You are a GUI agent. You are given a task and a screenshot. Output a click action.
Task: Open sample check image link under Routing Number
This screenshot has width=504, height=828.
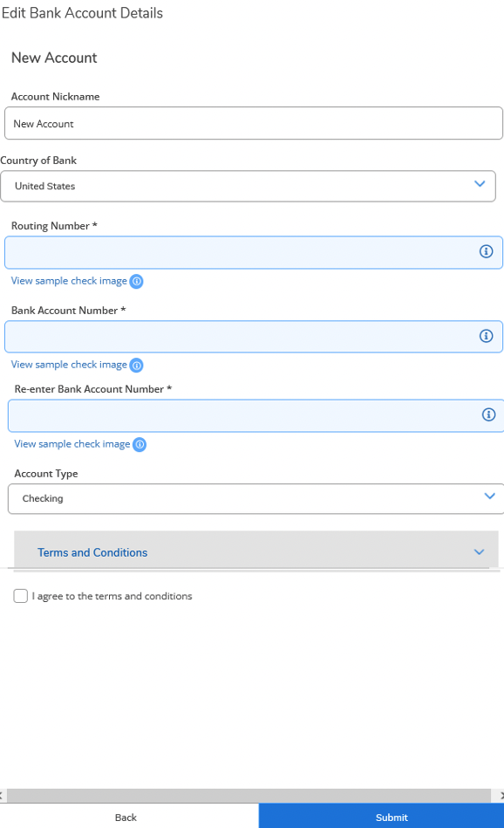click(69, 281)
